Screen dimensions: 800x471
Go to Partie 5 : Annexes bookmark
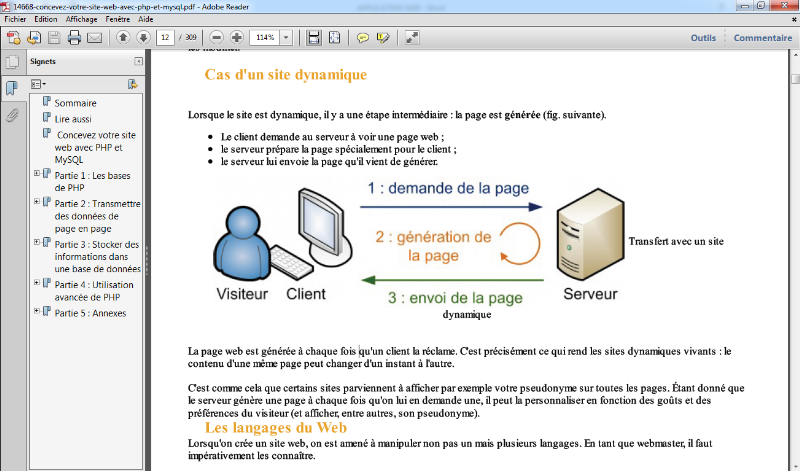click(90, 313)
